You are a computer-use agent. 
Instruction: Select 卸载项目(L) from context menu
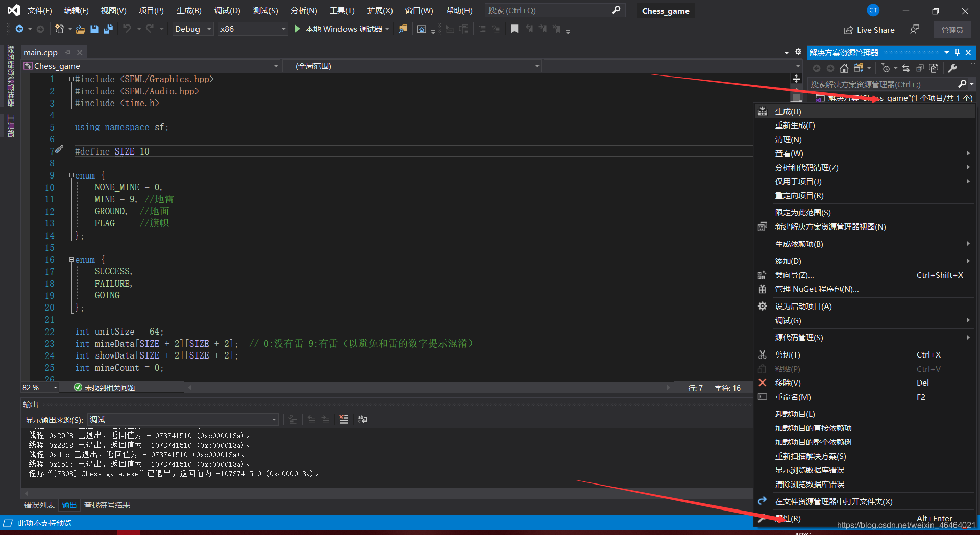[865, 414]
